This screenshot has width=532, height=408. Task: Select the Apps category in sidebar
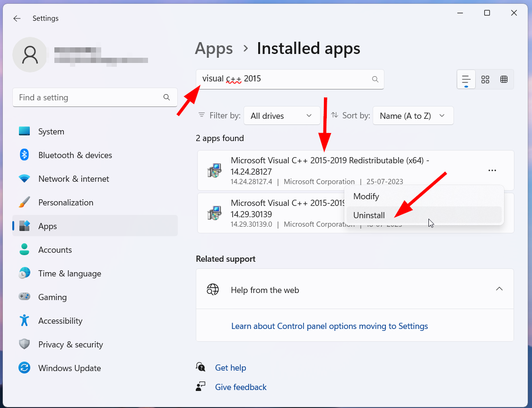click(95, 226)
